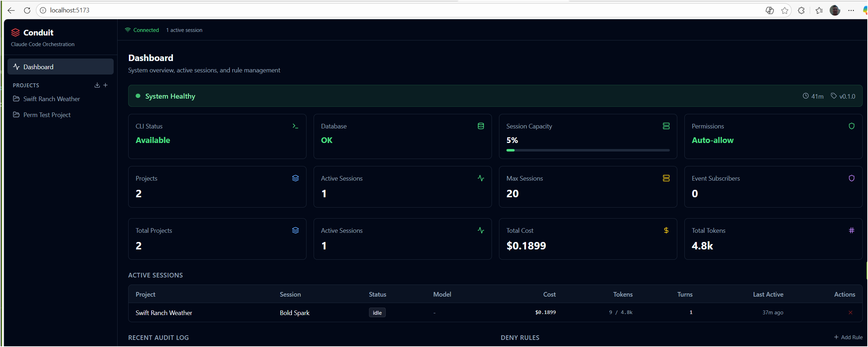Click the Total Cost dollar icon

pos(666,230)
